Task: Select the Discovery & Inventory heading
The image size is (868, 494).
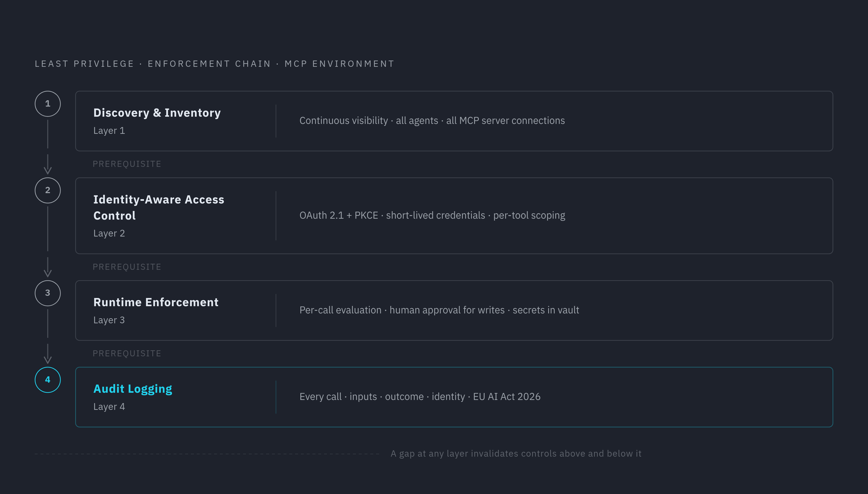Action: pyautogui.click(x=157, y=113)
